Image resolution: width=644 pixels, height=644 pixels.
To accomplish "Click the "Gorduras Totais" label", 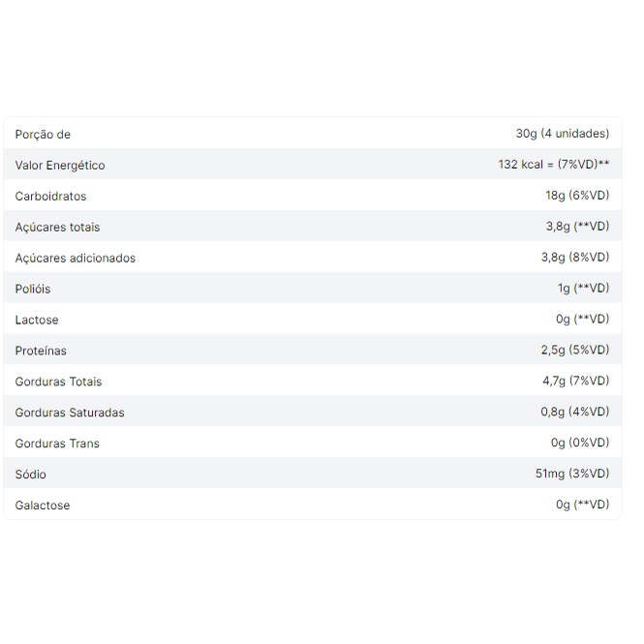I will pyautogui.click(x=58, y=383).
